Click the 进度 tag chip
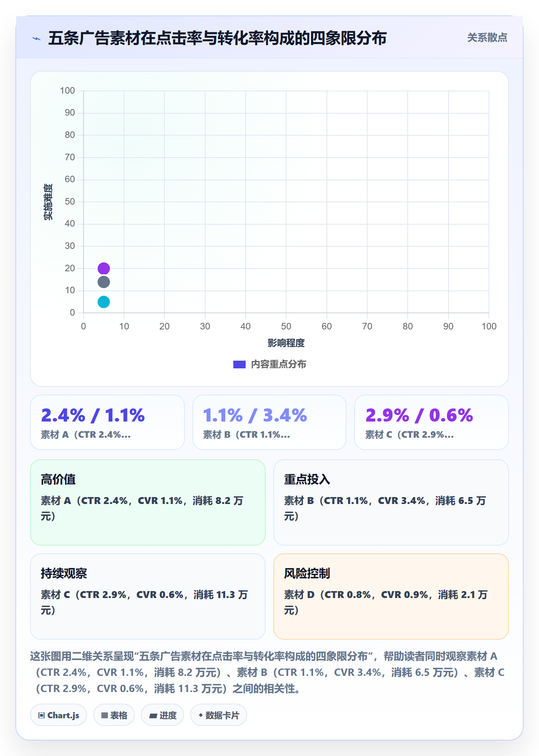 coord(162,715)
